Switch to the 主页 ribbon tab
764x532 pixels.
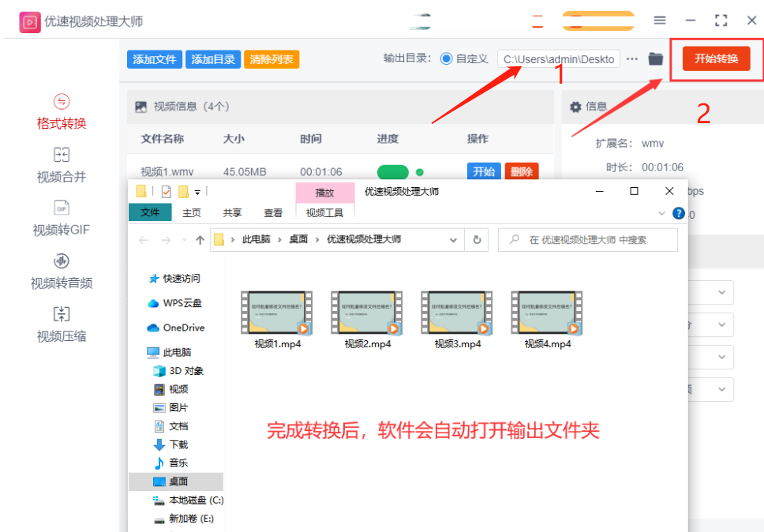click(x=192, y=213)
